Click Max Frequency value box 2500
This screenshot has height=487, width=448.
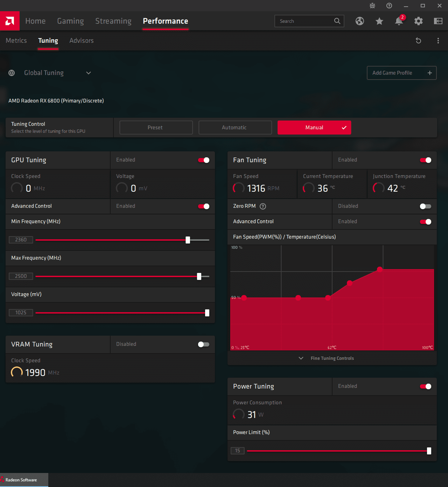21,276
